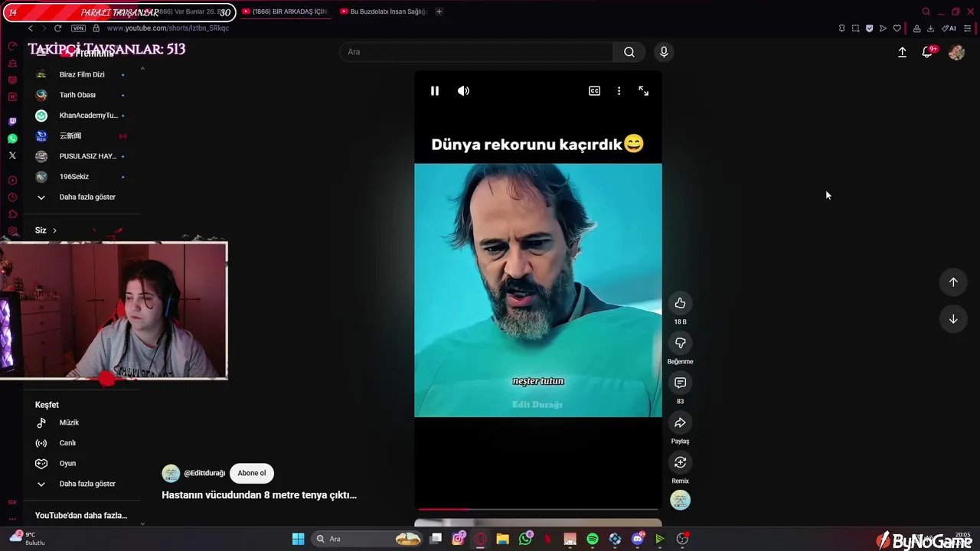The image size is (980, 551).
Task: Open WhatsApp in the browser sidebar
Action: [x=12, y=139]
